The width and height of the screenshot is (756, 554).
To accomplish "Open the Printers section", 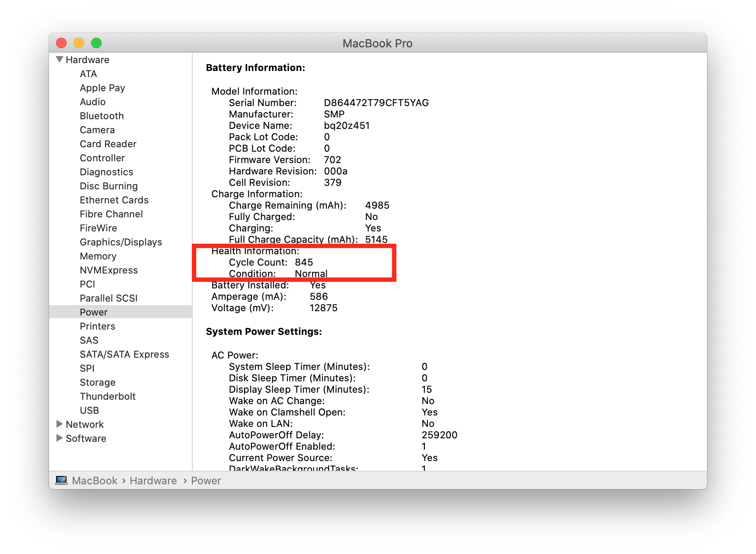I will [x=98, y=326].
